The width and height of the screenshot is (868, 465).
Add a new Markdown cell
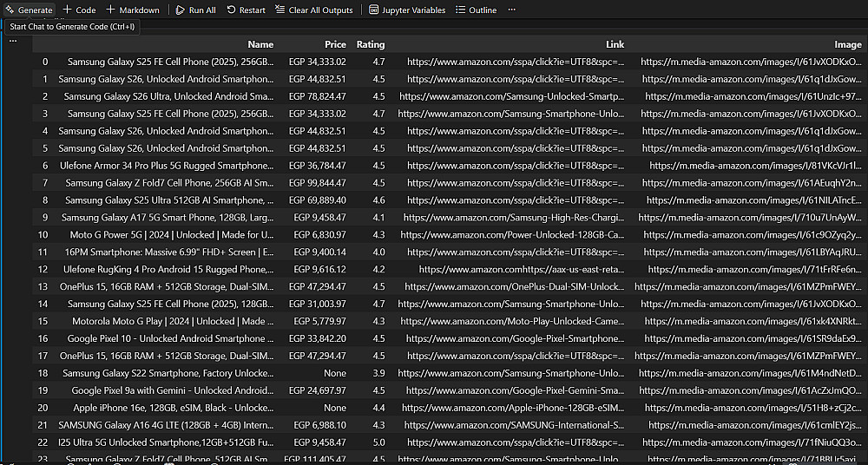tap(132, 10)
